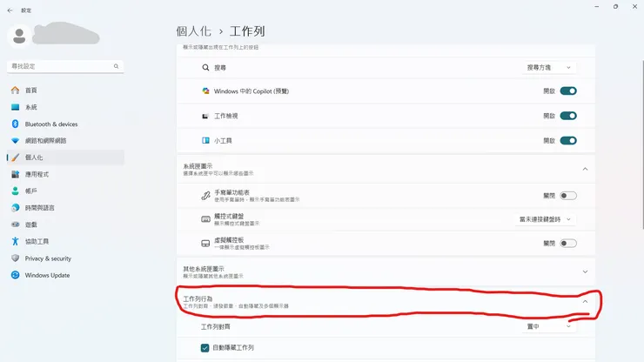Click the 工作列行為 section header text
644x362 pixels.
click(x=198, y=298)
